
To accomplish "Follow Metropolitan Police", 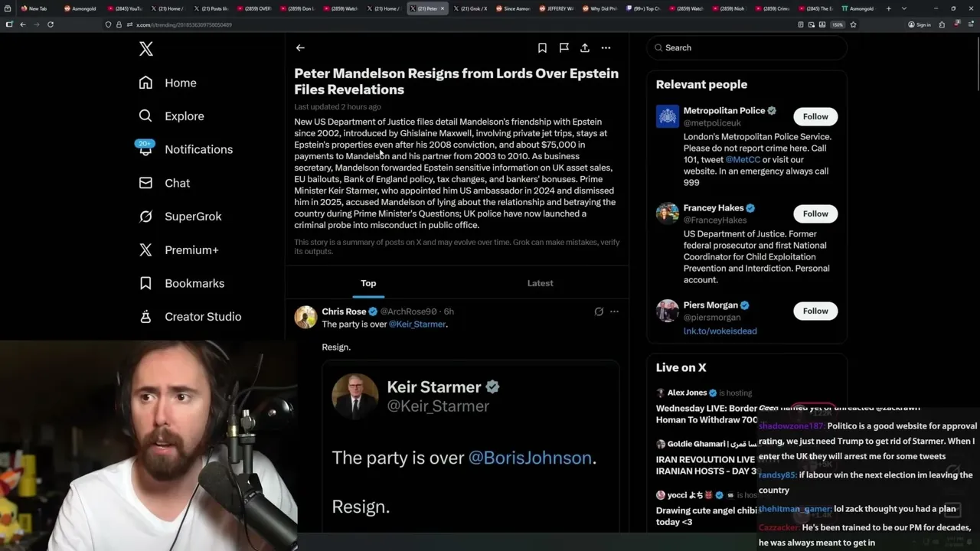I will click(815, 116).
